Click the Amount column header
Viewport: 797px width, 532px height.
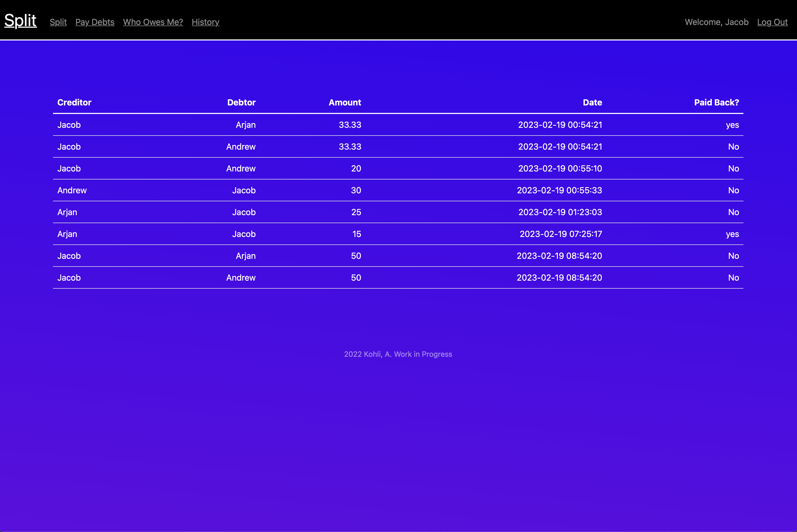344,103
